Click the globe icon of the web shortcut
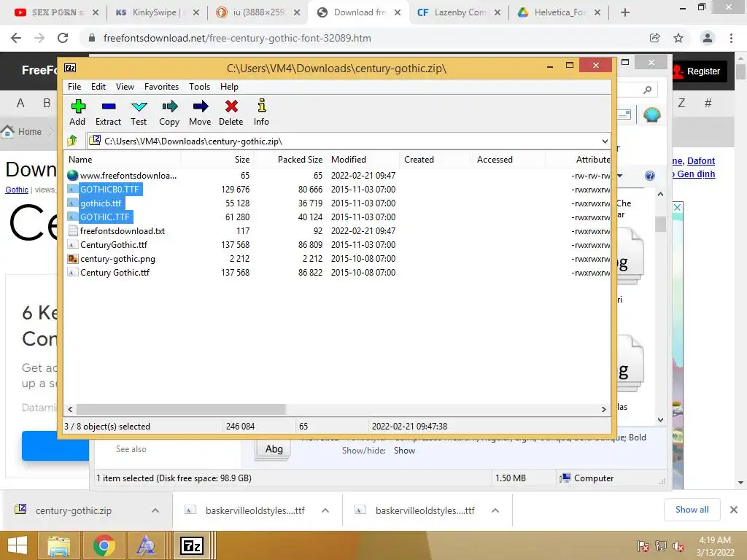 pyautogui.click(x=72, y=175)
